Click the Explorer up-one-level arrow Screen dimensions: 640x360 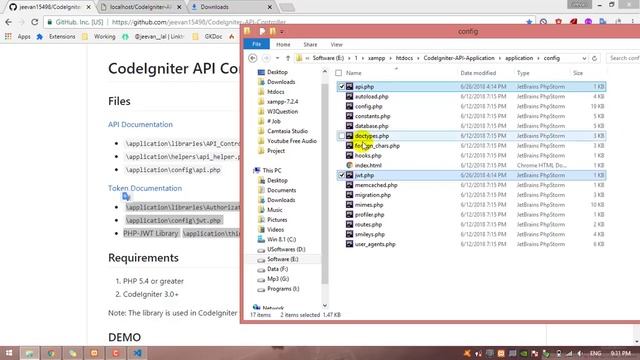[x=288, y=58]
